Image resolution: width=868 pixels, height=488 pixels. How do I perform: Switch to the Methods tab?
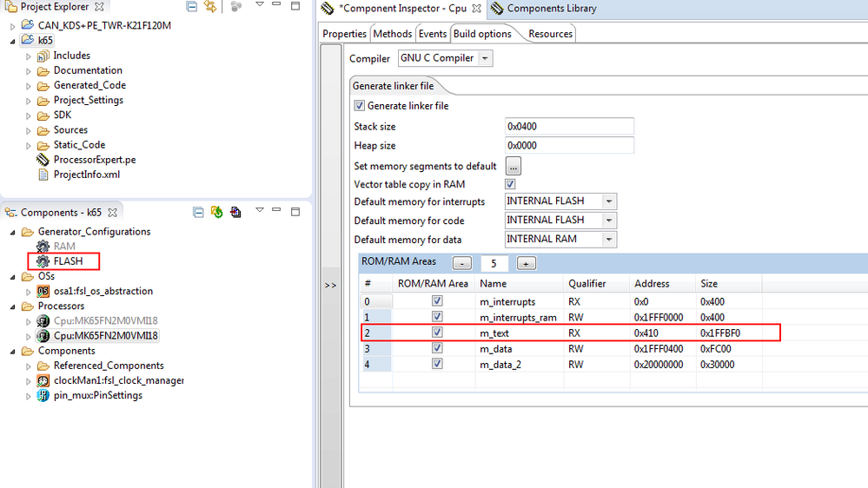tap(393, 34)
